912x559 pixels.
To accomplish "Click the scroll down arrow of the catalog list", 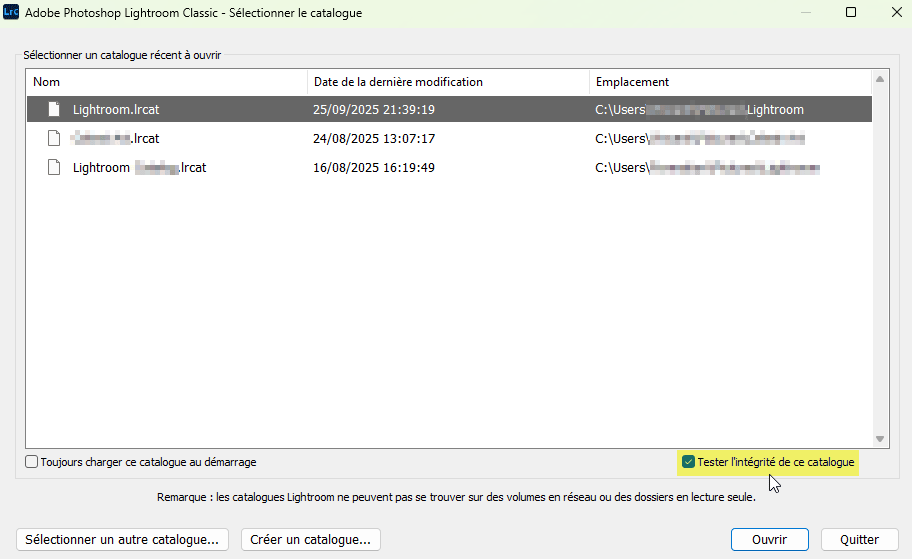I will tap(880, 439).
